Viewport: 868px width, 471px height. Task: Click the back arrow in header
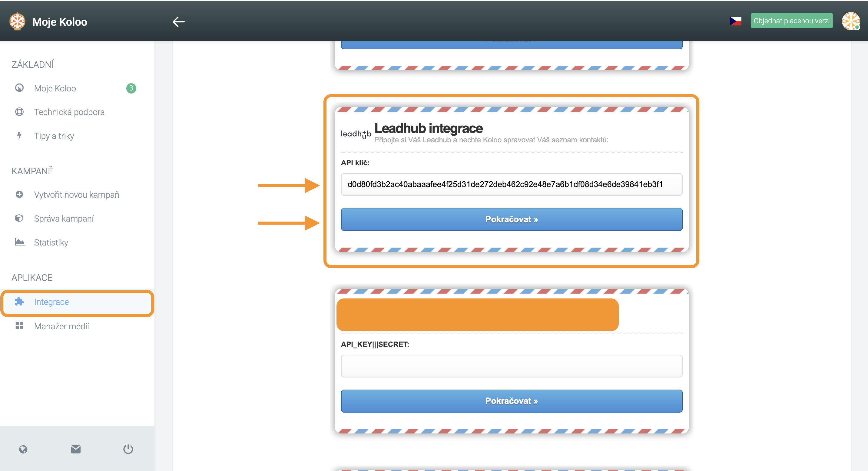tap(178, 21)
